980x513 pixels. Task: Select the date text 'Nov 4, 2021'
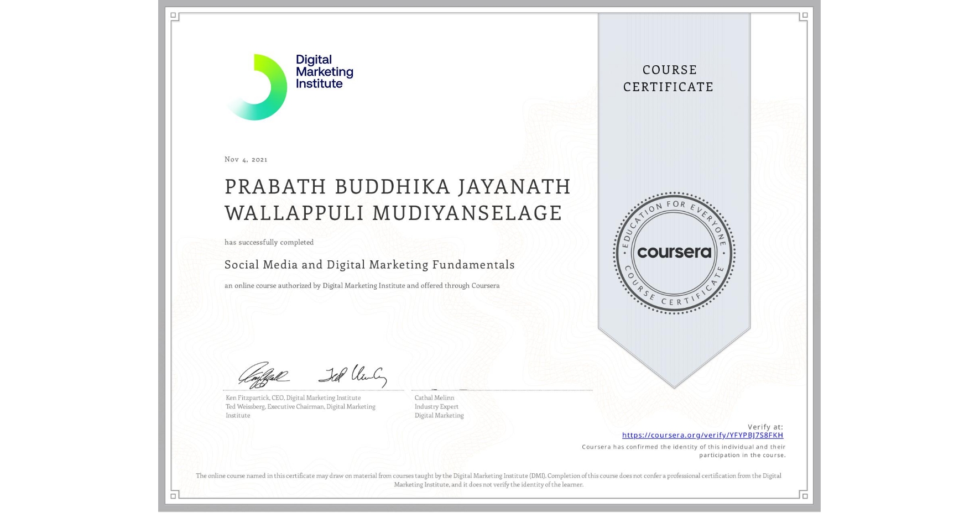coord(246,159)
